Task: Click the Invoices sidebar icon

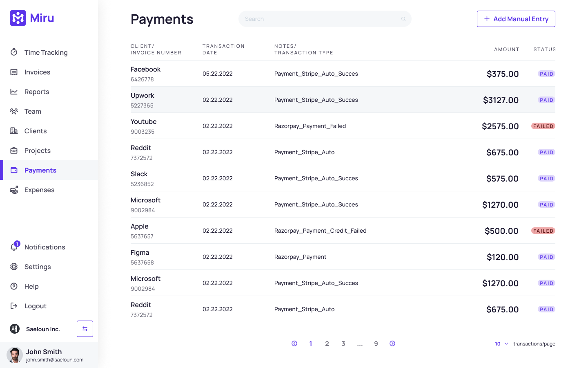Action: [x=14, y=72]
